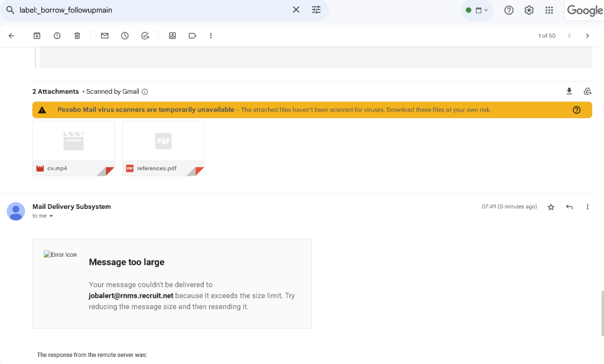Save all attachments to Drive
The image size is (604, 364).
pos(587,91)
